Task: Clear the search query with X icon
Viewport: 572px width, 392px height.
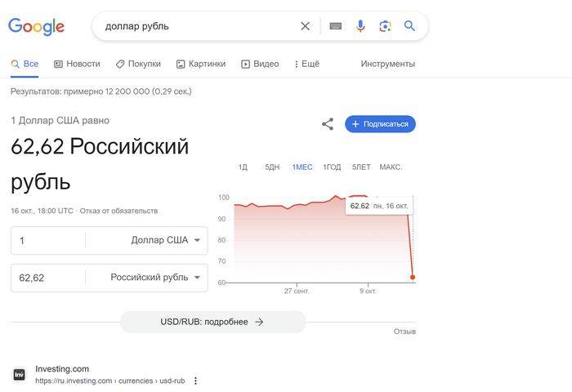Action: [305, 26]
